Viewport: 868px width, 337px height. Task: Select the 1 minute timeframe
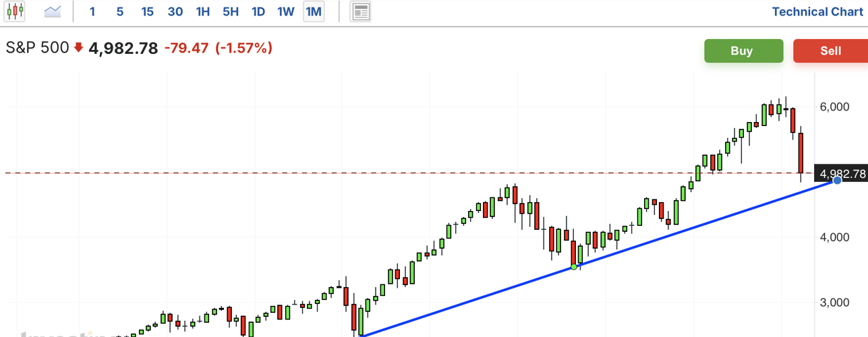(x=92, y=11)
